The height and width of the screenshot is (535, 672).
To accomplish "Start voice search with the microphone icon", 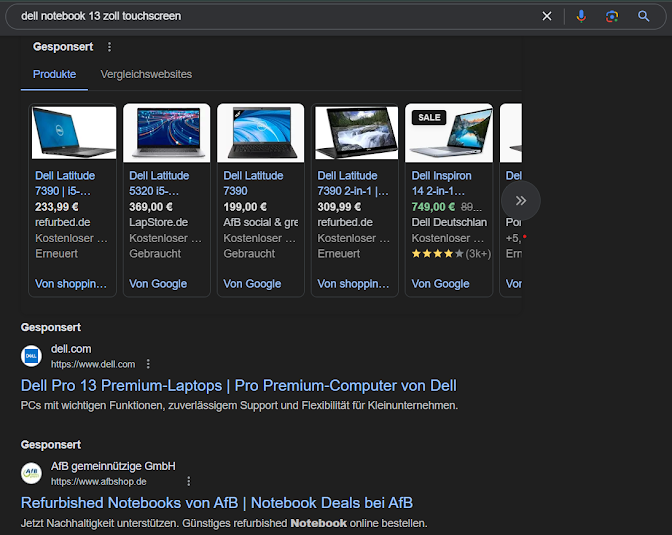I will (581, 16).
